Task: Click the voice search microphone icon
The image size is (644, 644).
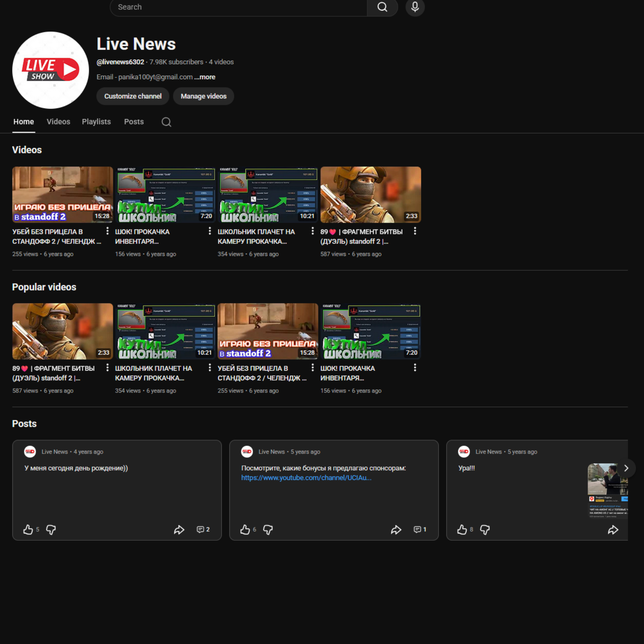Action: (415, 7)
